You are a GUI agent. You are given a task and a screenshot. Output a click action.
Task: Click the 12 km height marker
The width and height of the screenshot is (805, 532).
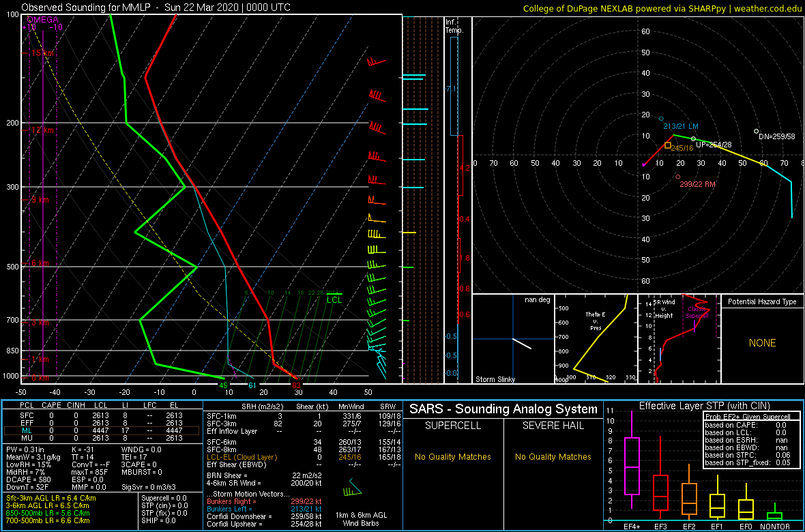(42, 130)
